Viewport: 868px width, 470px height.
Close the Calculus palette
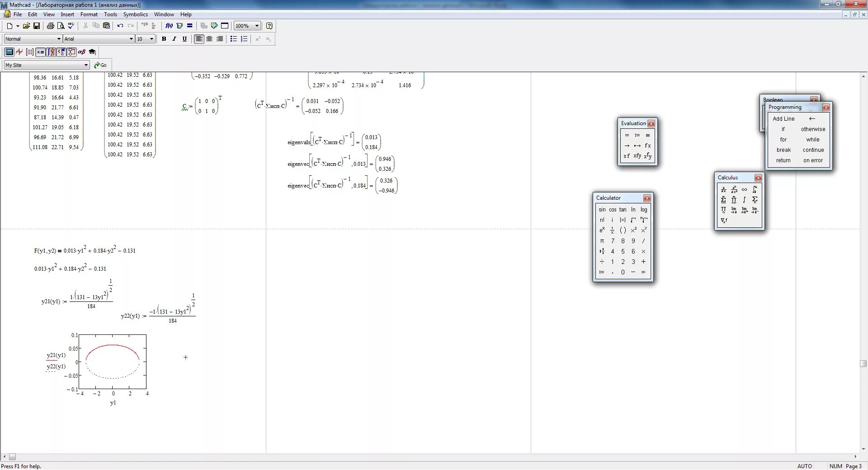(758, 178)
